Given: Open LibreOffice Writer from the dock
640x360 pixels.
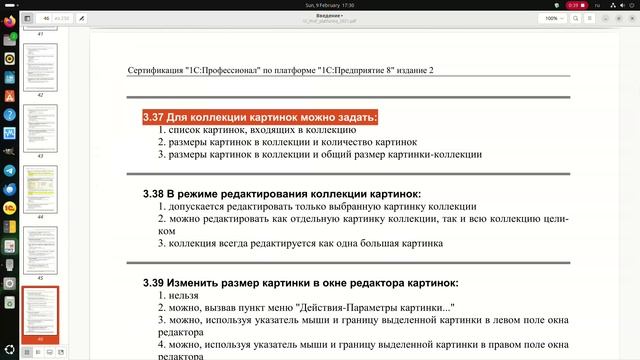Looking at the screenshot, I should 9,78.
